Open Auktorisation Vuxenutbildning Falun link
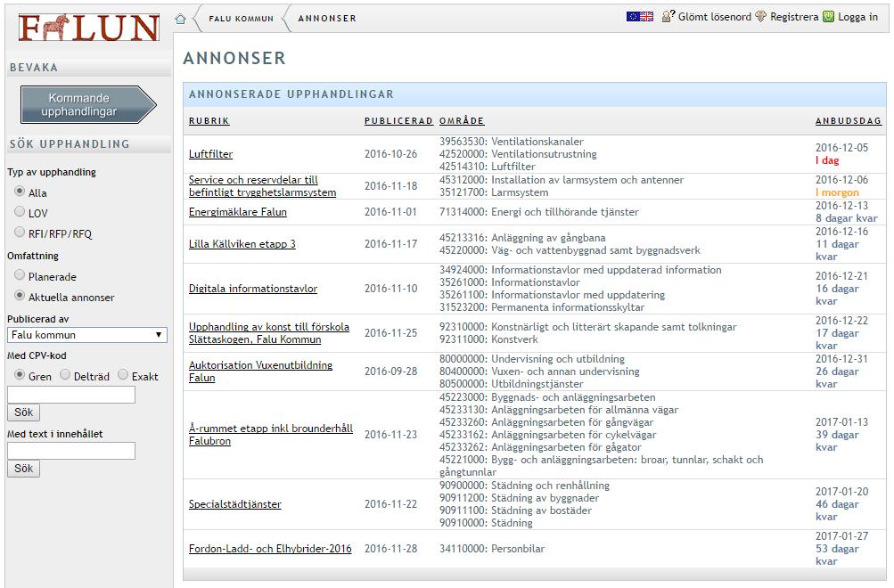Screen dimensions: 894x588 260,372
